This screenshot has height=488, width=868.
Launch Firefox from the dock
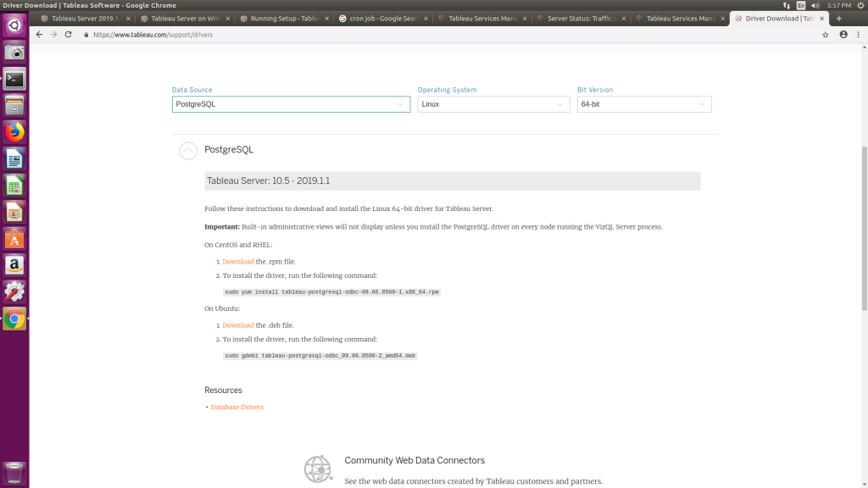pyautogui.click(x=14, y=132)
